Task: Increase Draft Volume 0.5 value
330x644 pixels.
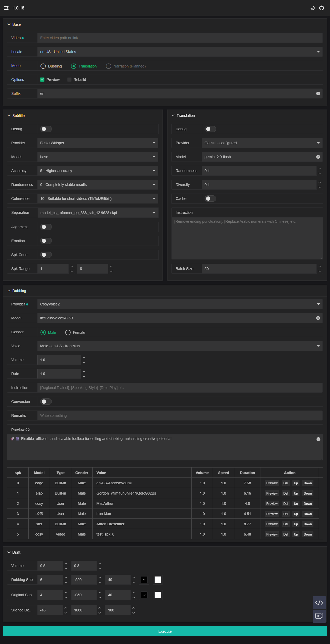Action: [x=66, y=563]
